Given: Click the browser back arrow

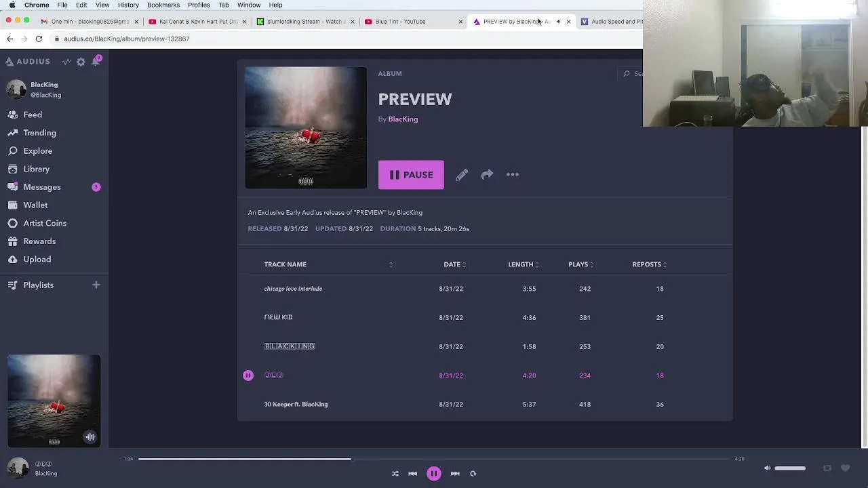Looking at the screenshot, I should click(9, 39).
